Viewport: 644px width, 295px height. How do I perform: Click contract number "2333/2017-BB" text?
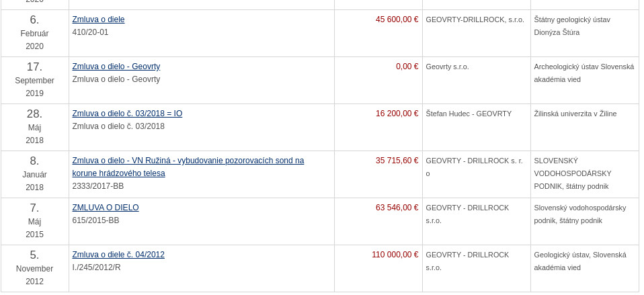tap(98, 186)
